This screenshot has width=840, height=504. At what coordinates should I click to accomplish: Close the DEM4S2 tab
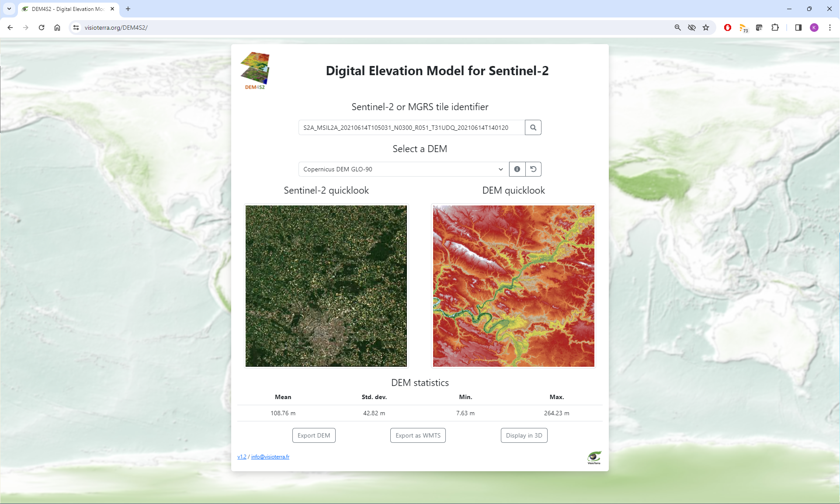click(x=112, y=9)
